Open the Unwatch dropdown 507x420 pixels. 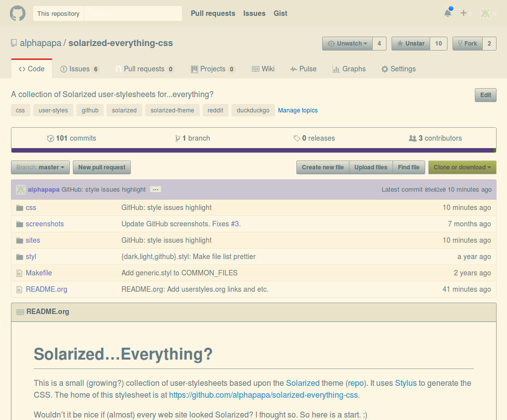pyautogui.click(x=347, y=44)
